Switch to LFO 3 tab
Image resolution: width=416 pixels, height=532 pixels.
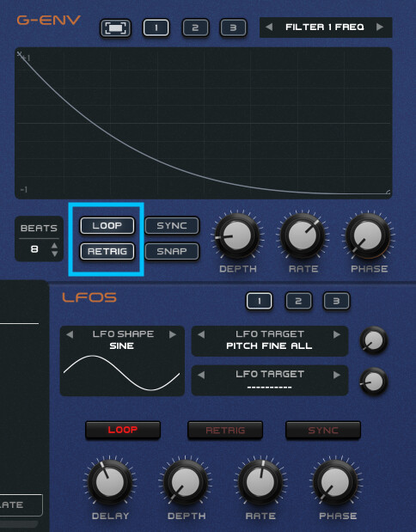pos(336,301)
